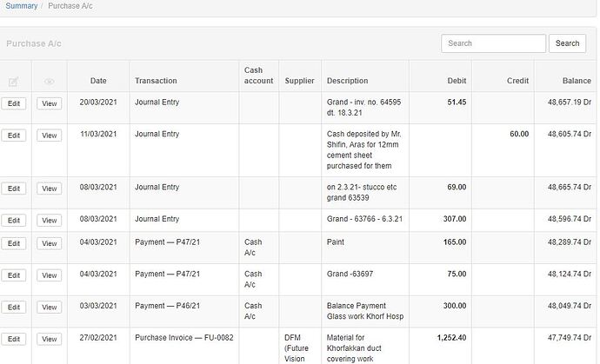
Task: View the Grand - 63766 journal entry
Action: pyautogui.click(x=50, y=221)
